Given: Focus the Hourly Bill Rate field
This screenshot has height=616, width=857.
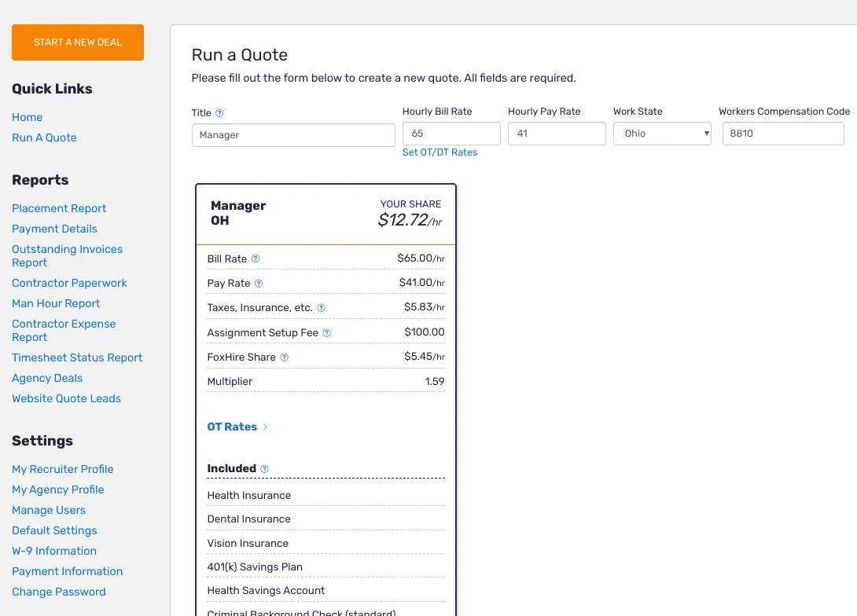Looking at the screenshot, I should click(451, 134).
